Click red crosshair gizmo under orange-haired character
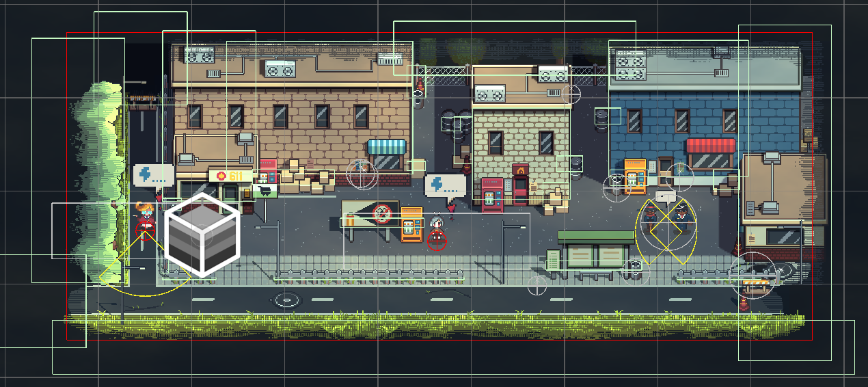Screen dimensions: 868x387 pos(145,230)
